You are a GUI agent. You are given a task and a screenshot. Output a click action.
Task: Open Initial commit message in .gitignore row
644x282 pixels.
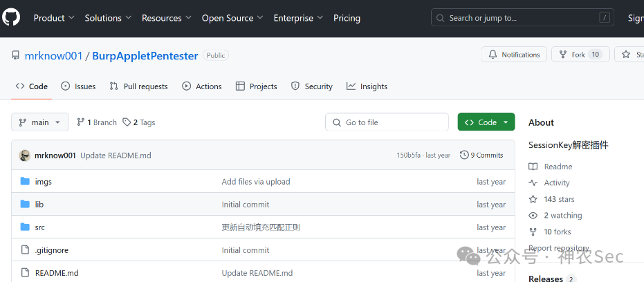pos(246,250)
